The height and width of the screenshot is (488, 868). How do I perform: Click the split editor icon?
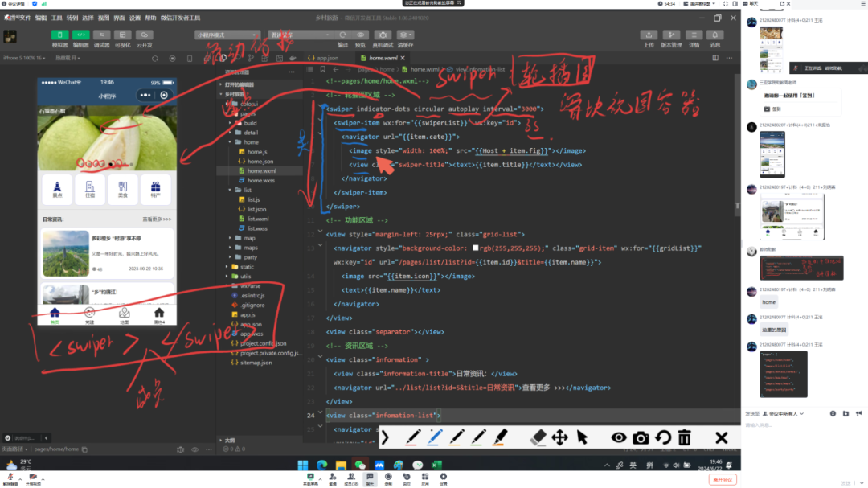coord(715,58)
